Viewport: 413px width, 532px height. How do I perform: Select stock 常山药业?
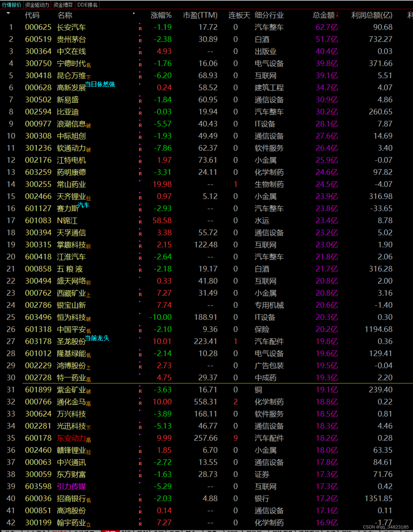pos(71,184)
